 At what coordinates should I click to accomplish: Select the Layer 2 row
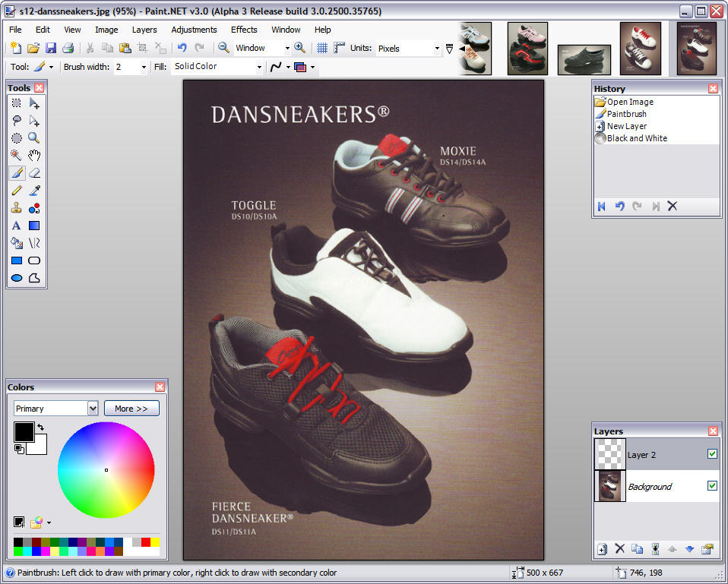click(x=657, y=454)
